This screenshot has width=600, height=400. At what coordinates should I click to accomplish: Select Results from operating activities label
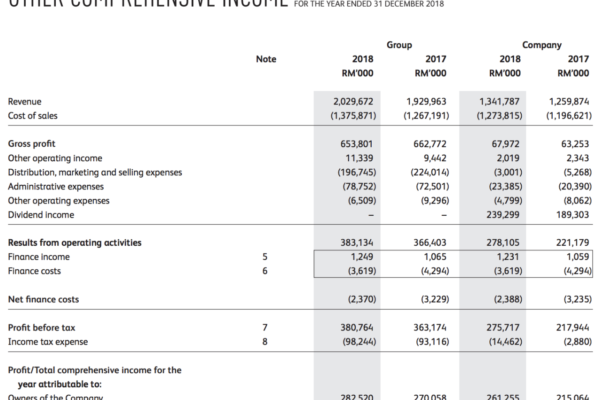tap(75, 243)
